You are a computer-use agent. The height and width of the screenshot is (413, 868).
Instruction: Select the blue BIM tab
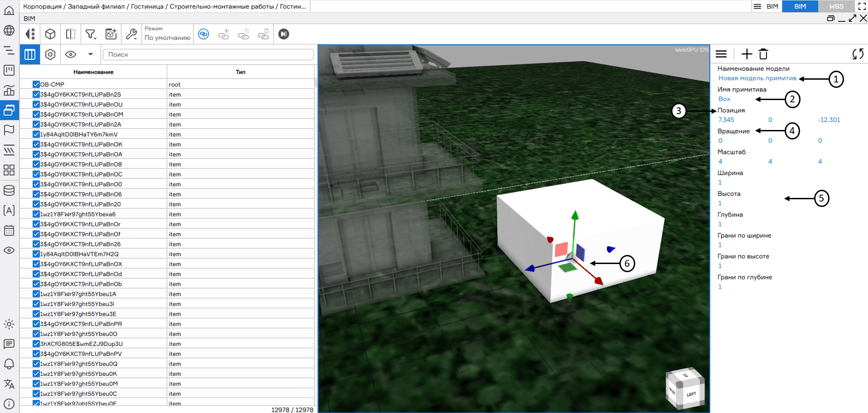click(x=800, y=6)
